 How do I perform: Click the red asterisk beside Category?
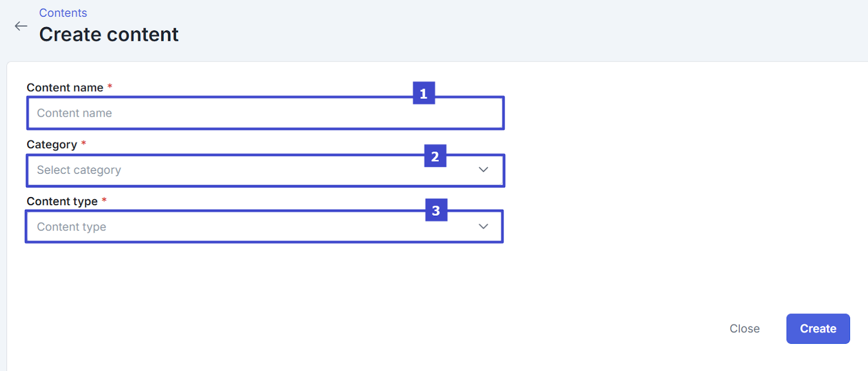[84, 143]
